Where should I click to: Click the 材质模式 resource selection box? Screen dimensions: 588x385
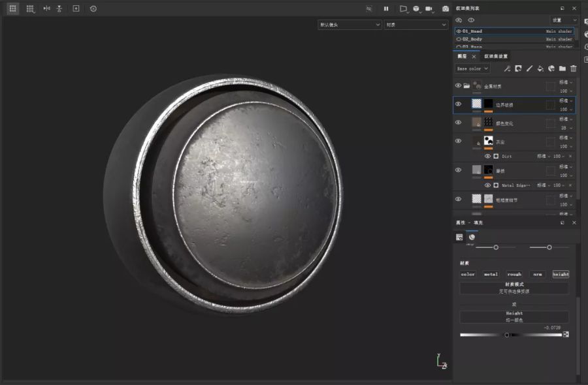click(514, 288)
